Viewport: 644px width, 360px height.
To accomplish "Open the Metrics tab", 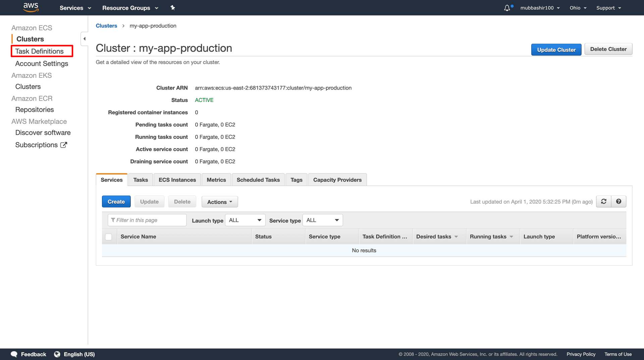I will click(216, 180).
